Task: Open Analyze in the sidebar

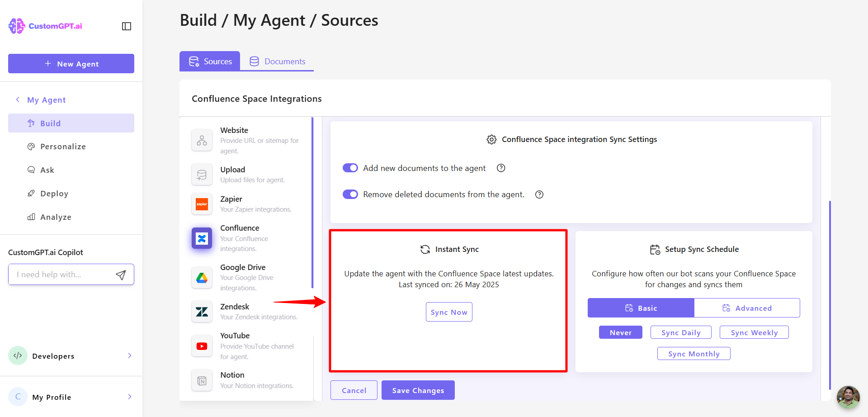Action: (x=71, y=217)
